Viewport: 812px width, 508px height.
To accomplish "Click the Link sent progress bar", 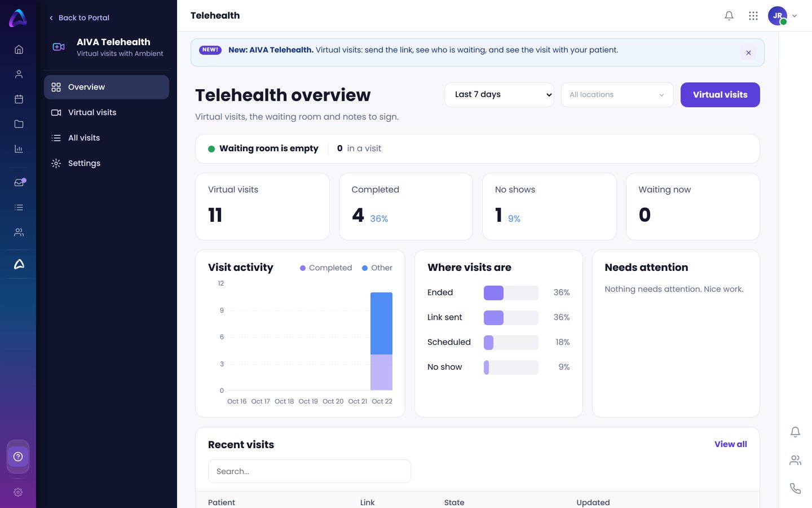I will 511,318.
